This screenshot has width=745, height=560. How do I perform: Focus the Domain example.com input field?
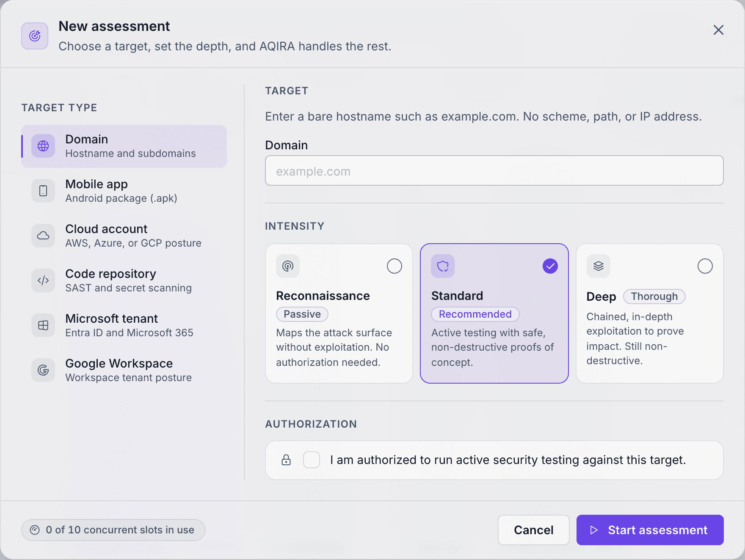click(494, 170)
